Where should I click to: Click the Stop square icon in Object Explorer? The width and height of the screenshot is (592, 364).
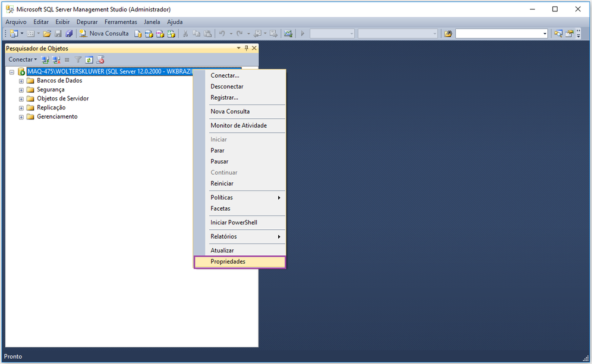point(67,59)
